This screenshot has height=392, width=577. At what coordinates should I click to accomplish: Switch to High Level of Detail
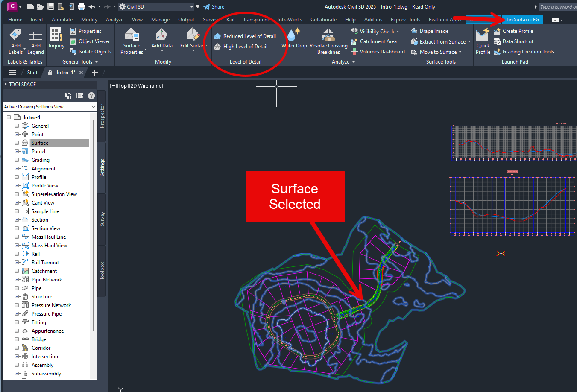(x=241, y=47)
